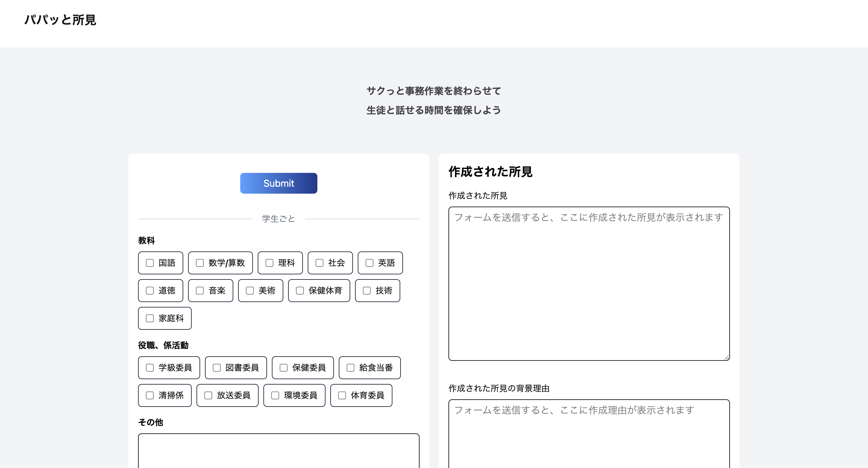The image size is (868, 468).
Task: Check the 国語 subject checkbox
Action: (149, 263)
